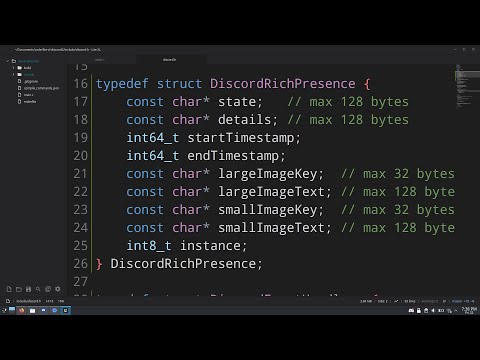Click smallImageKey on line 23
480x360 pixels.
click(x=268, y=210)
